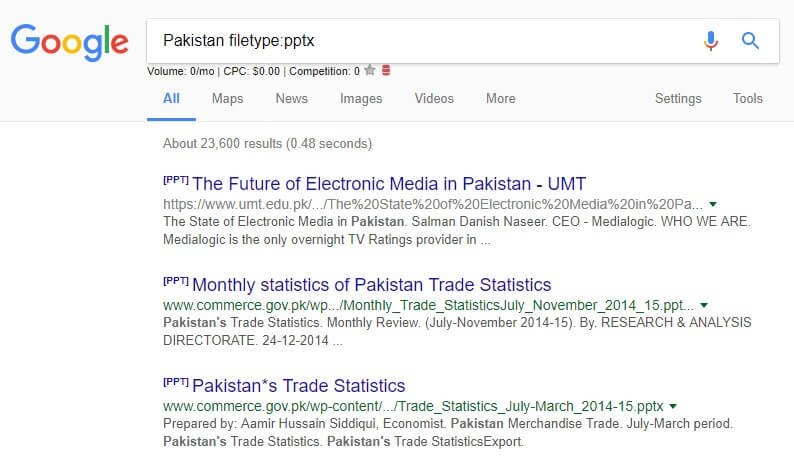The height and width of the screenshot is (463, 794).
Task: Open the Images results tab
Action: [x=361, y=99]
